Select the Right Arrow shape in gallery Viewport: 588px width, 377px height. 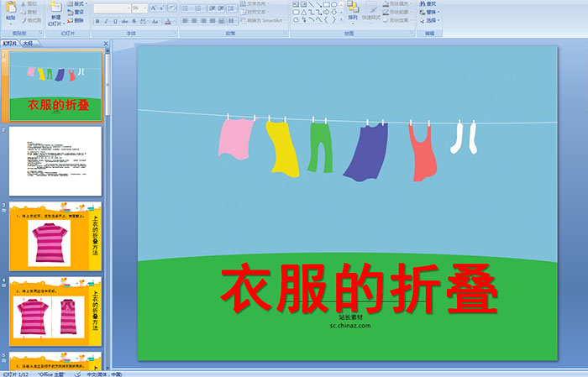326,12
